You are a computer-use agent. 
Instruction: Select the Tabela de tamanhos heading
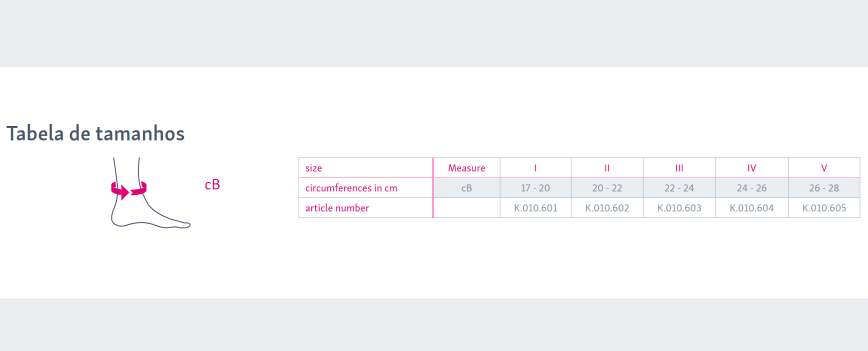pos(96,133)
